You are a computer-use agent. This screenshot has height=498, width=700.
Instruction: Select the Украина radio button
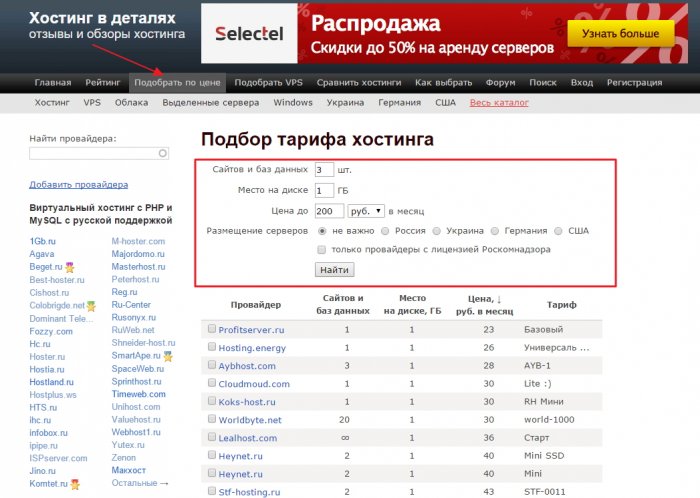tap(436, 231)
